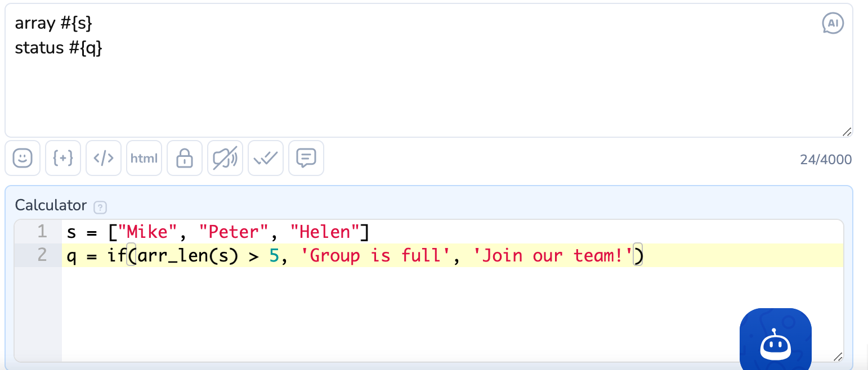Screen dimensions: 868x370
Task: Click the 'status #{q}' line in message
Action: [x=59, y=48]
